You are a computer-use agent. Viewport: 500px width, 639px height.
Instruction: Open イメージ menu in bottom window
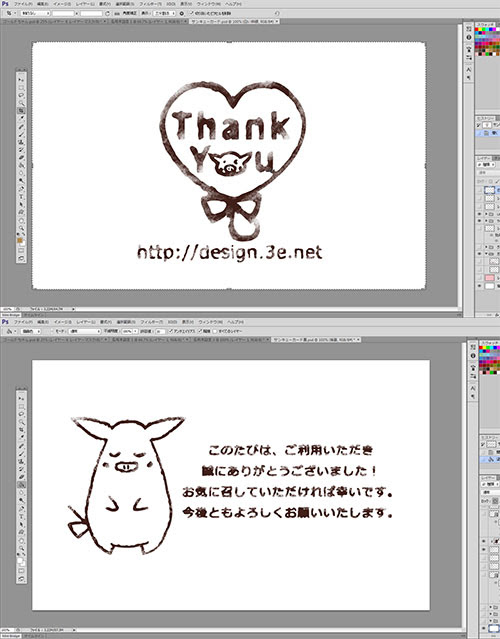[x=62, y=322]
